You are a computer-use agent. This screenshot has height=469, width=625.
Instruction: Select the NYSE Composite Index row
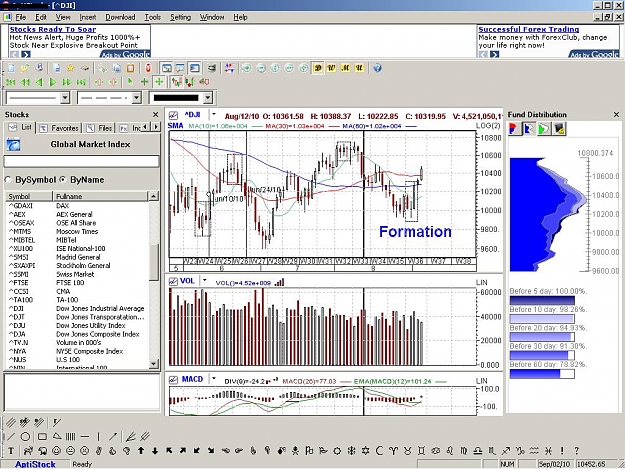77,351
